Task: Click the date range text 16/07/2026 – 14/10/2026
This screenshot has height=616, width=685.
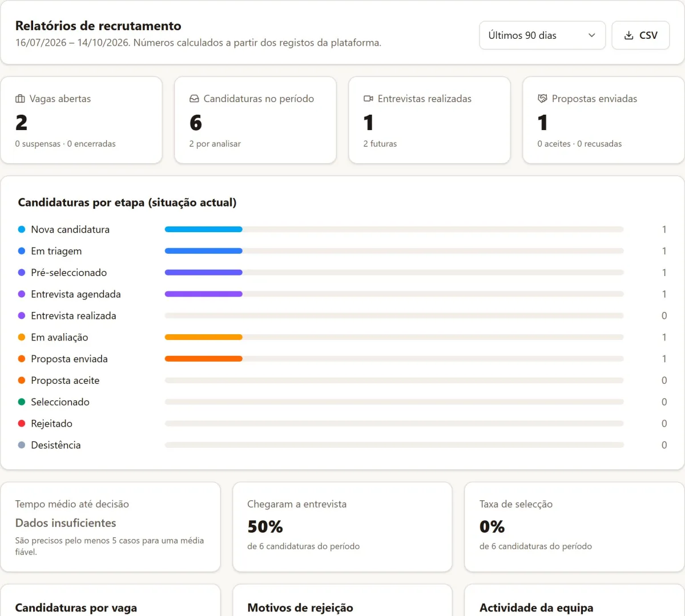Action: click(x=72, y=43)
